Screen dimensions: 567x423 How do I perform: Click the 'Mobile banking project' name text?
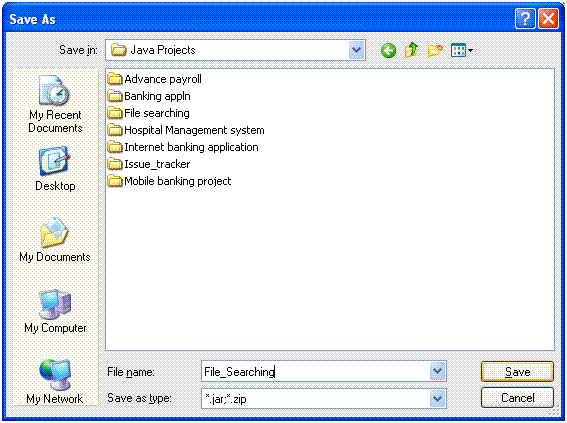tap(178, 181)
